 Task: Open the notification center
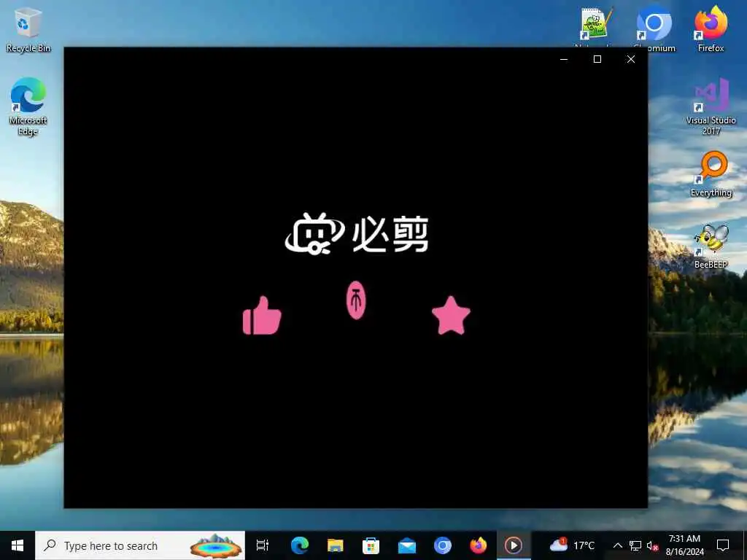723,545
